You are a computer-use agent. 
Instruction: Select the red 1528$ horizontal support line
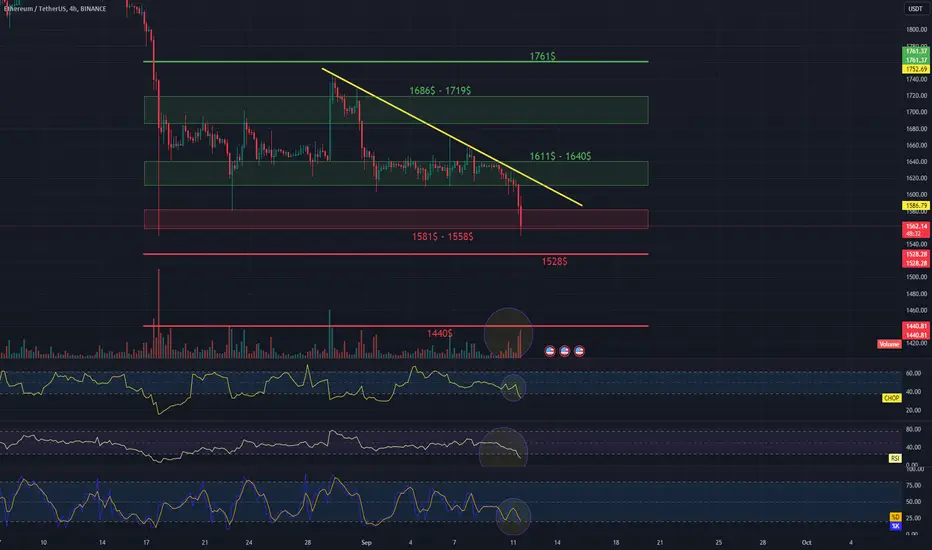(395, 254)
